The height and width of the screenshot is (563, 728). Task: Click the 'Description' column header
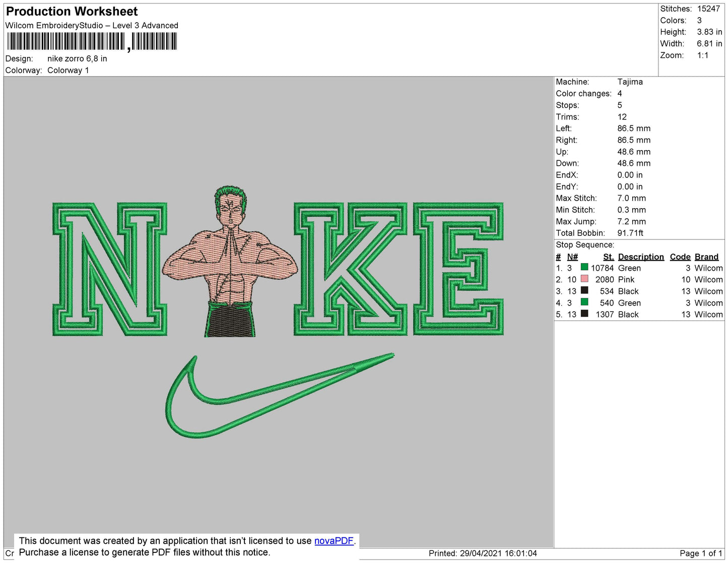641,257
